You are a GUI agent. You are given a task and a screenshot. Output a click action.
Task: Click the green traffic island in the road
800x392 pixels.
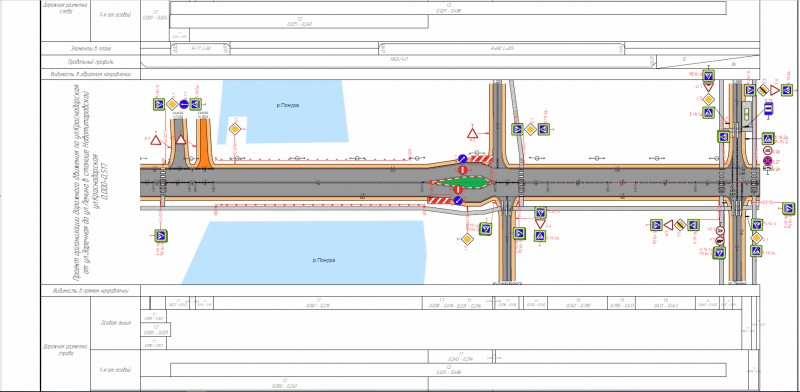coord(463,182)
